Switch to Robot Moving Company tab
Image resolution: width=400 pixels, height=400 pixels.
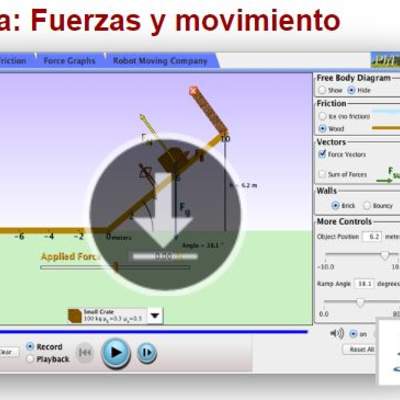pyautogui.click(x=160, y=61)
